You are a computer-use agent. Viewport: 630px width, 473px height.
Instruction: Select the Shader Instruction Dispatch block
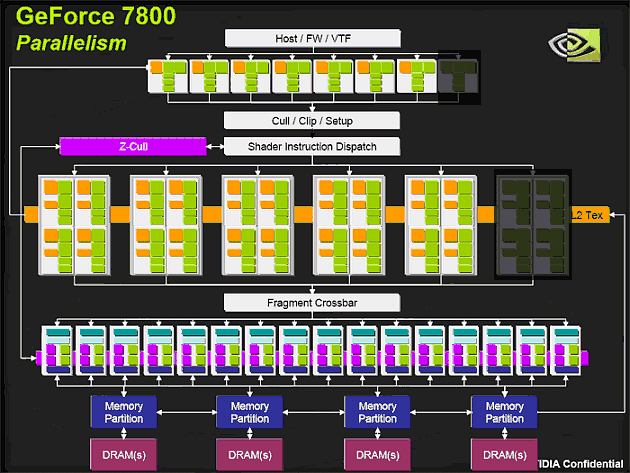(312, 147)
